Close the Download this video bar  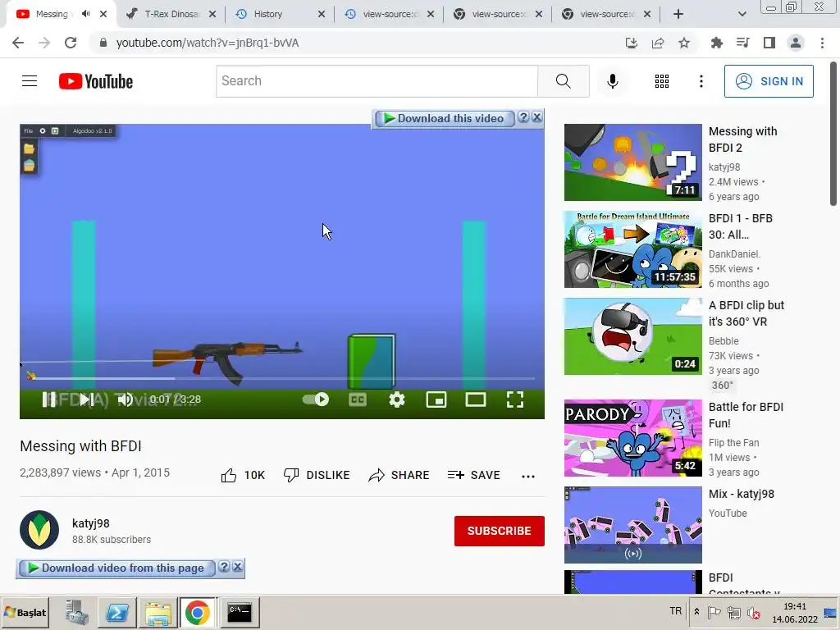(x=536, y=117)
